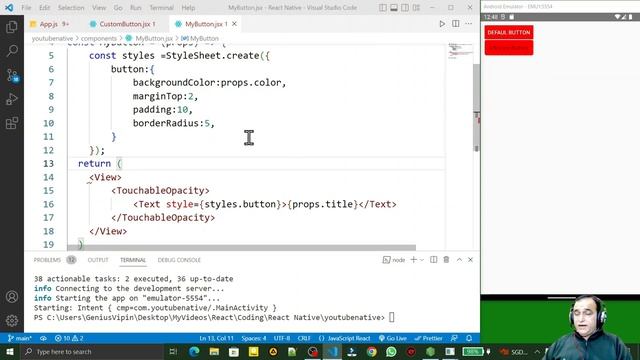Screen dimensions: 640x360
Task: Open the Go menu
Action: (118, 8)
